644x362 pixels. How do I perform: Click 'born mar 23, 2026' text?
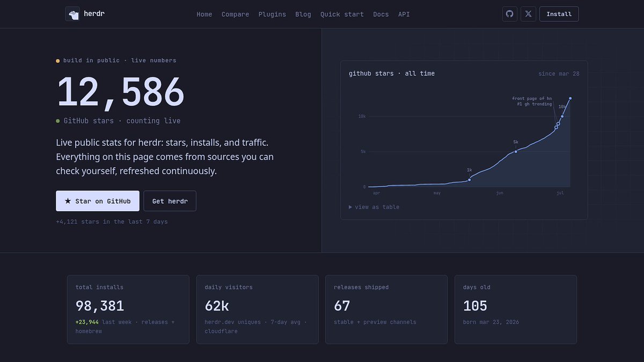coord(491,322)
